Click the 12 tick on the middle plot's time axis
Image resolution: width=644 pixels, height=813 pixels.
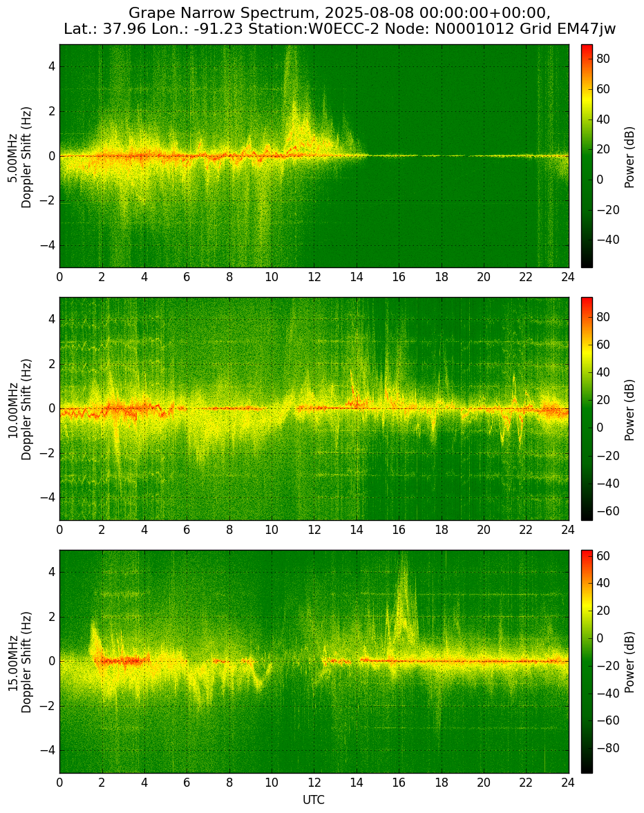tap(314, 530)
